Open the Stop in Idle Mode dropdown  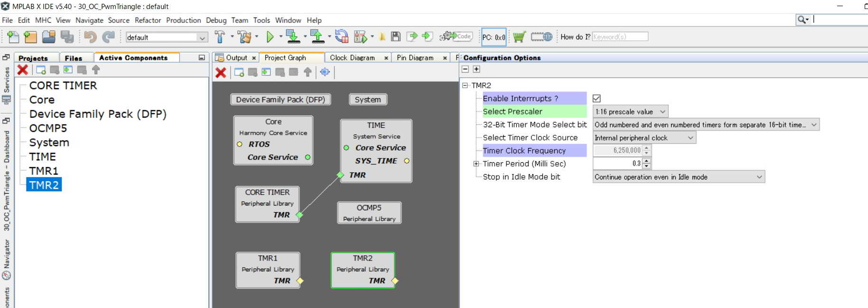pos(679,177)
